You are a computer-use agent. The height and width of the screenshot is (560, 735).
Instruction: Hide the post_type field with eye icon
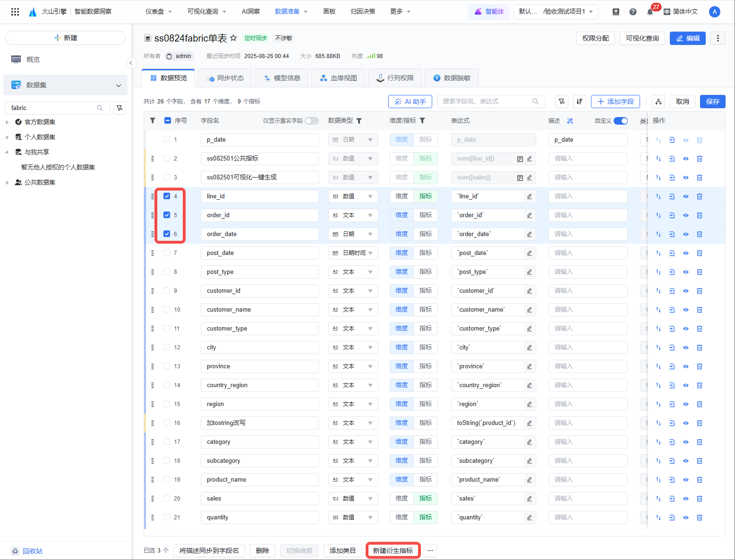click(x=686, y=272)
